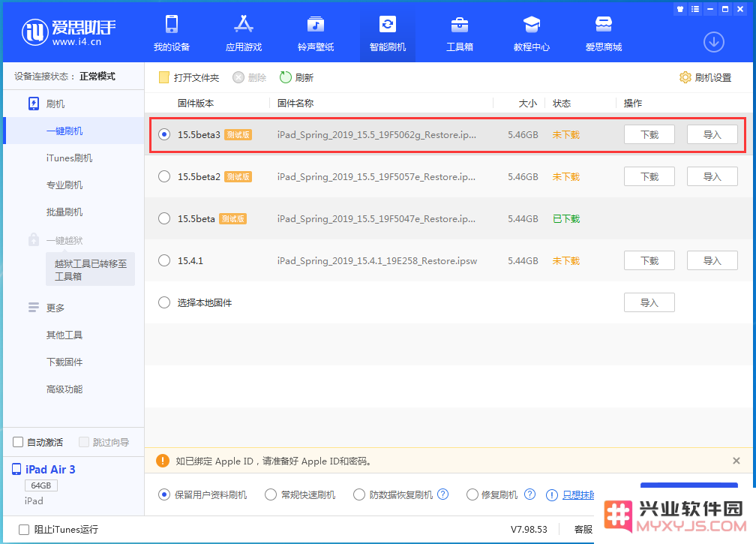Click the skin shirt icon in title bar
This screenshot has height=544, width=756.
(x=679, y=9)
